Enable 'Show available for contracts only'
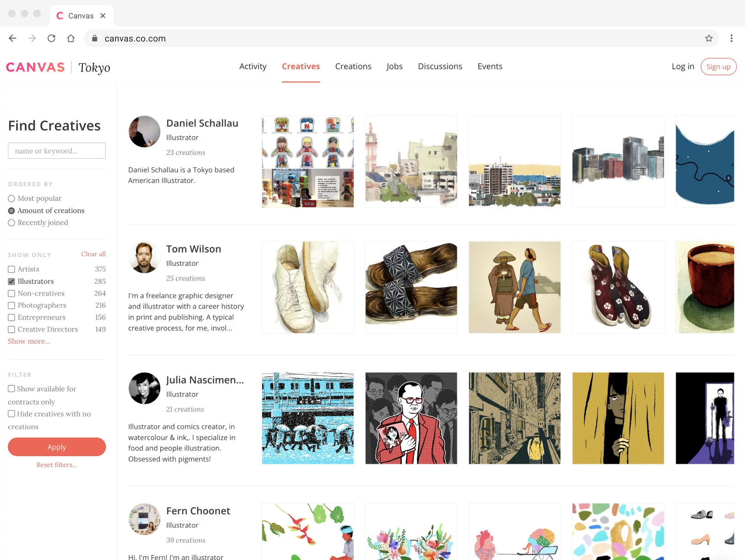This screenshot has height=560, width=745. coord(11,388)
